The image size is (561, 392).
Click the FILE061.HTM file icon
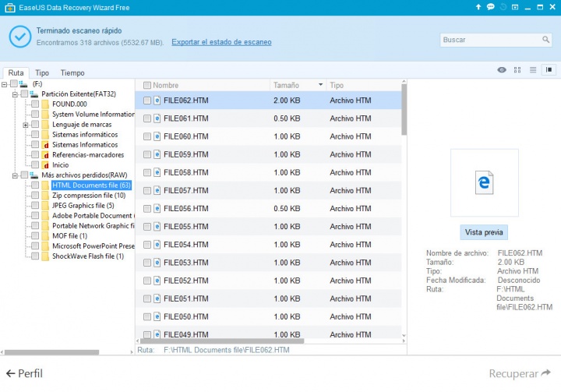(157, 118)
